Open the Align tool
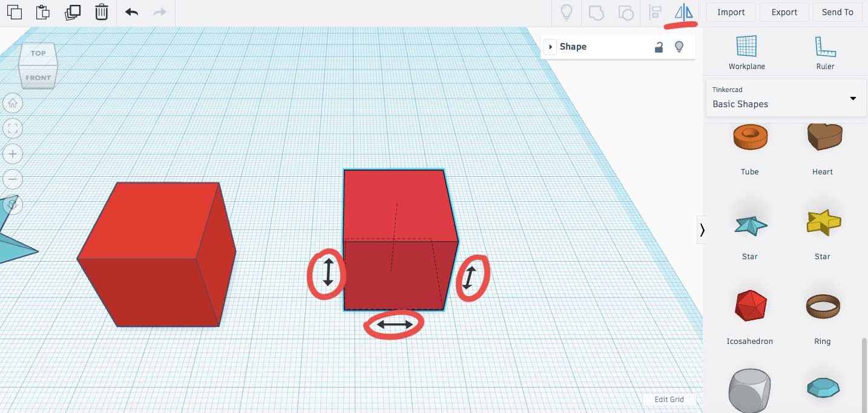This screenshot has width=868, height=413. click(655, 12)
